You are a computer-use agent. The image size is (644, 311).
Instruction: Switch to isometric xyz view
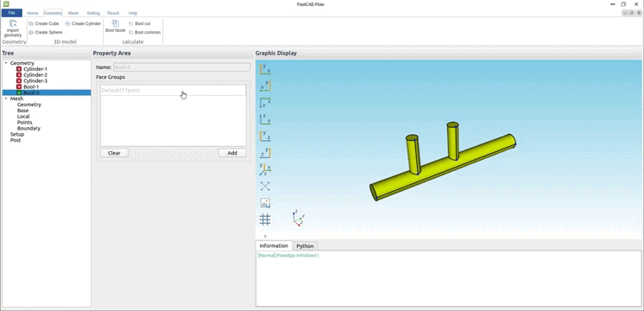(x=265, y=169)
